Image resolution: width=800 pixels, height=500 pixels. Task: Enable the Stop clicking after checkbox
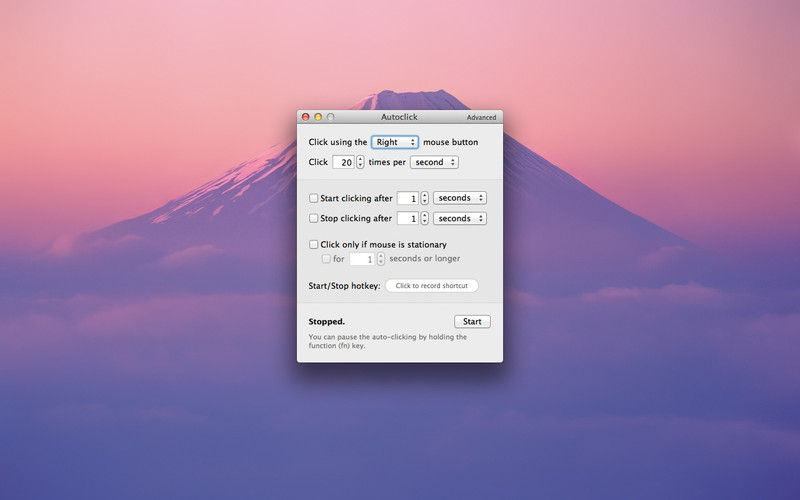click(314, 218)
